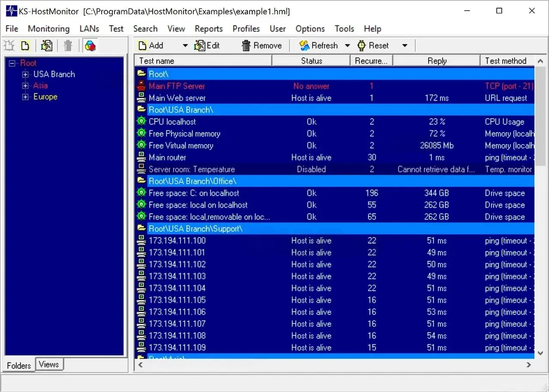This screenshot has width=549, height=392.
Task: Click the Root\ folder icon in list
Action: coord(141,74)
